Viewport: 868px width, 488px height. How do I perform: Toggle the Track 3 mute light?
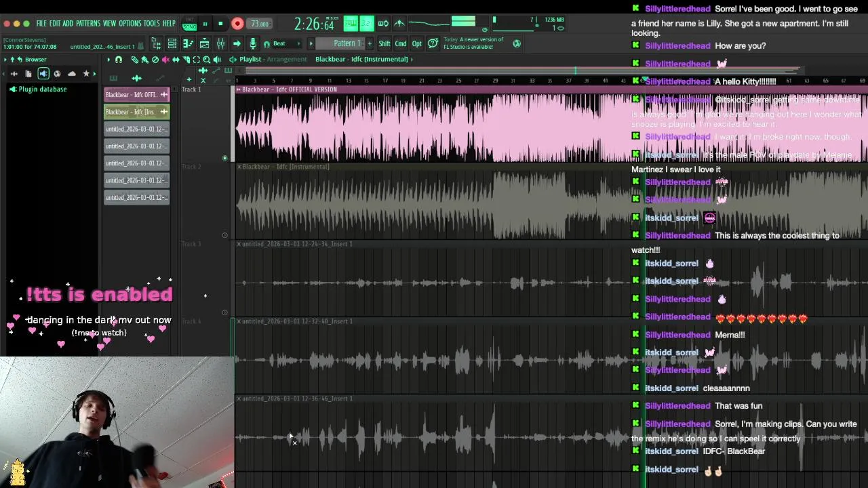tap(224, 312)
